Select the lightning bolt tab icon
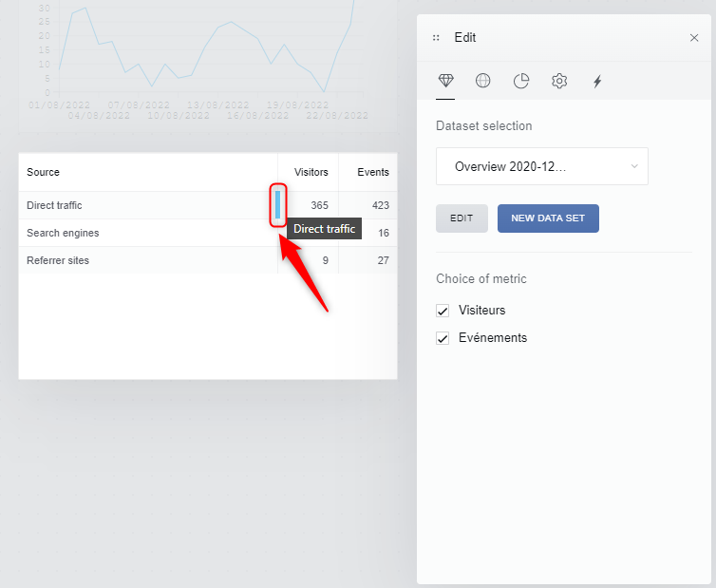Viewport: 716px width, 588px height. point(597,81)
